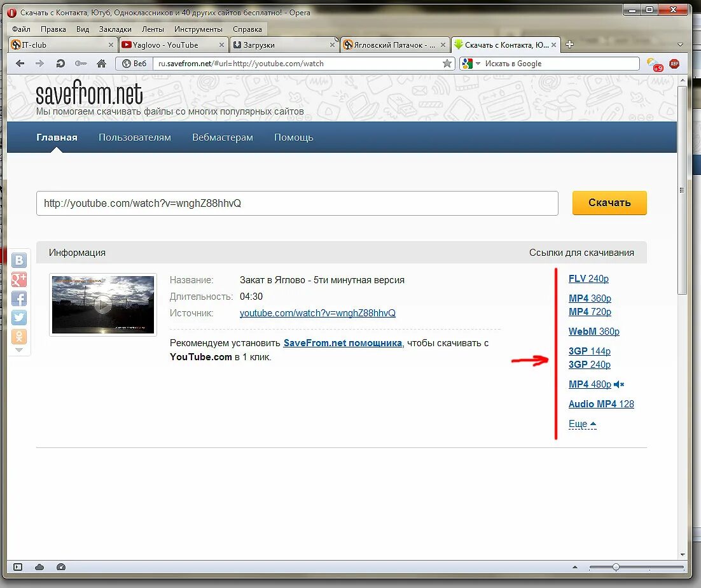Viewport: 701px width, 588px height.
Task: Open the Инструменты menu
Action: coord(198,29)
